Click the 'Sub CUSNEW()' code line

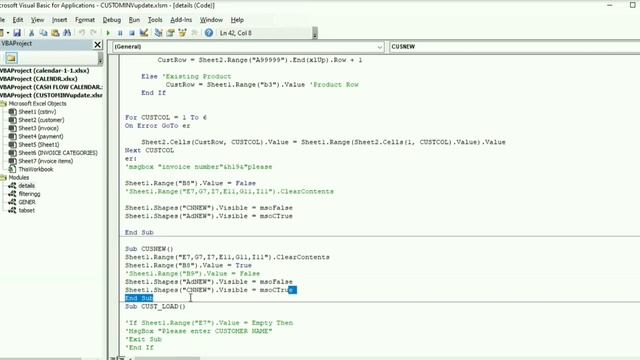149,249
